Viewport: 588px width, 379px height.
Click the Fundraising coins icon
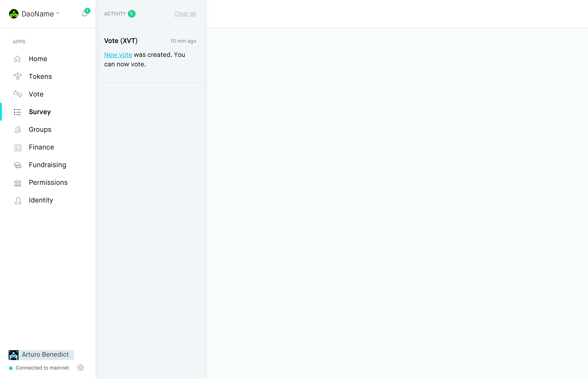point(17,165)
